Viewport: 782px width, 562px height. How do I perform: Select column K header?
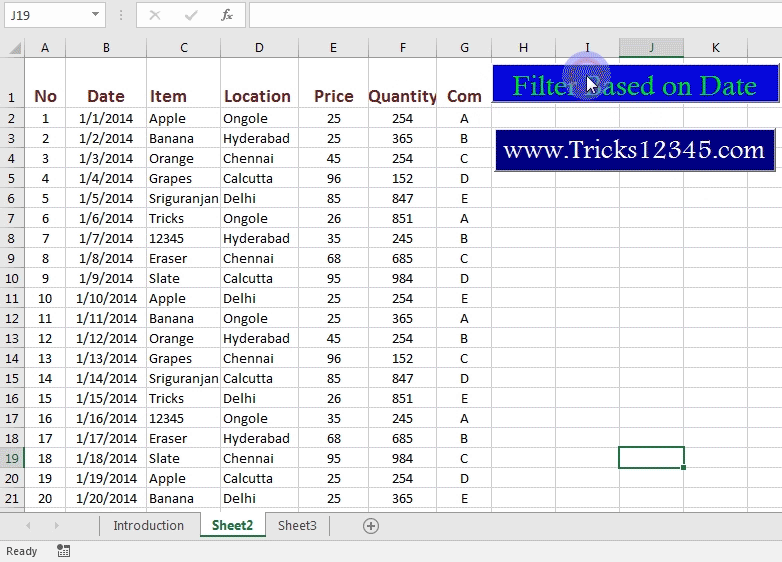[x=716, y=48]
